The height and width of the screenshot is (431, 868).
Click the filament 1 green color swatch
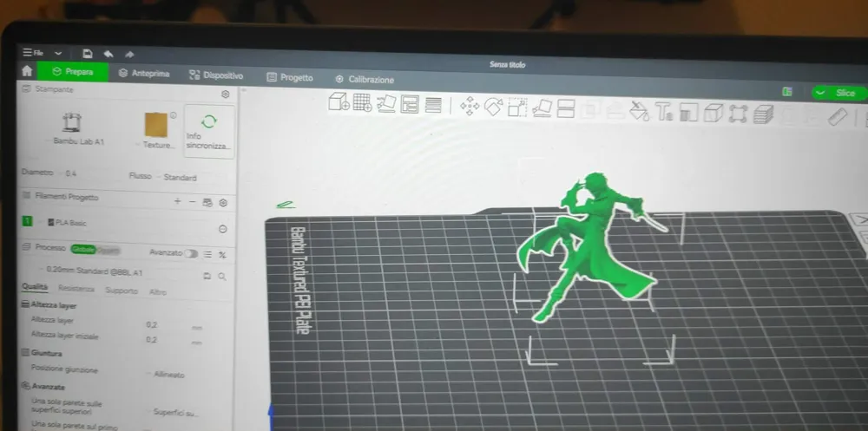(27, 221)
